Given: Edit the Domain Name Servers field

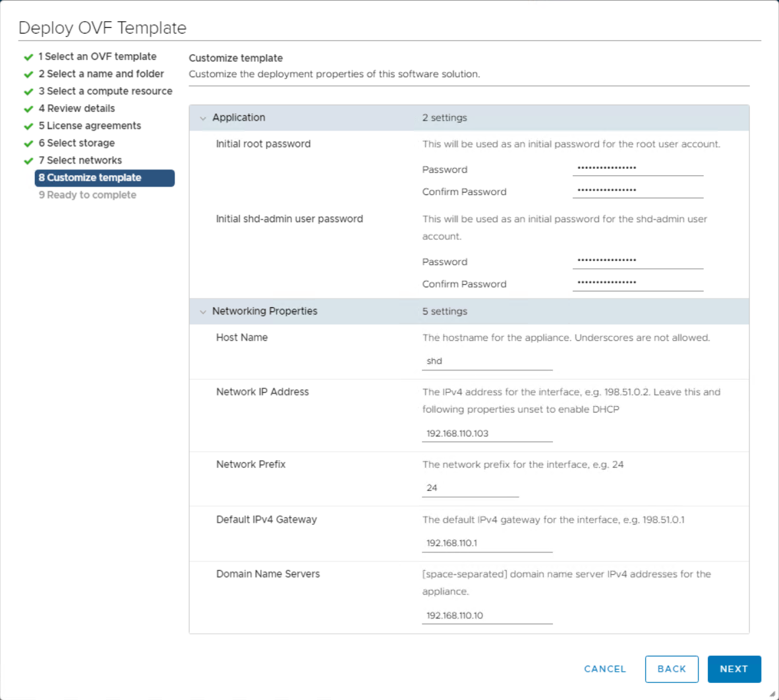Looking at the screenshot, I should 487,616.
